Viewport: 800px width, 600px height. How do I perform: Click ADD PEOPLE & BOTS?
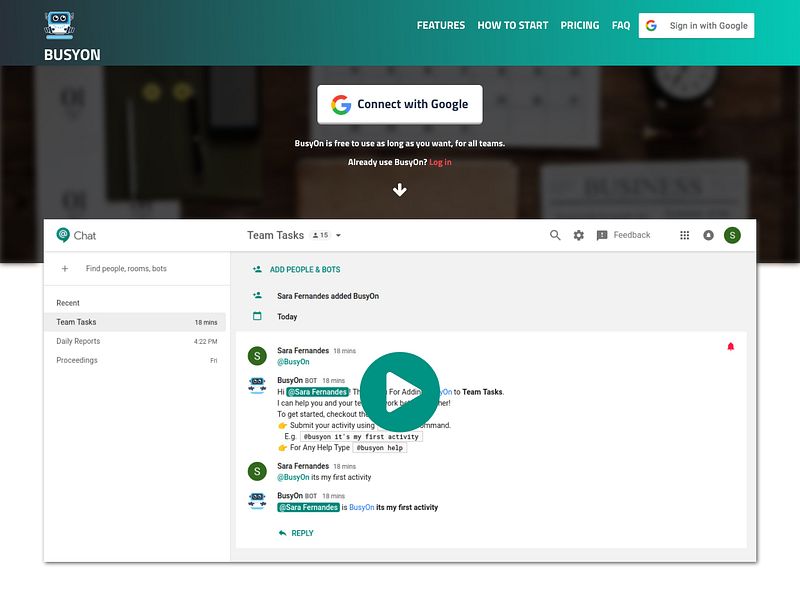305,269
